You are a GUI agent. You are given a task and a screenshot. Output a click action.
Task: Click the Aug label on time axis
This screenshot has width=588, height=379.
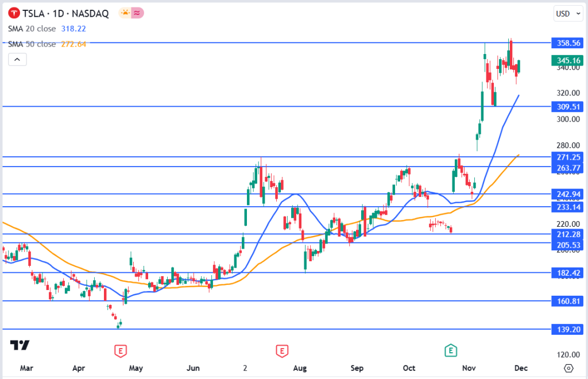click(299, 368)
